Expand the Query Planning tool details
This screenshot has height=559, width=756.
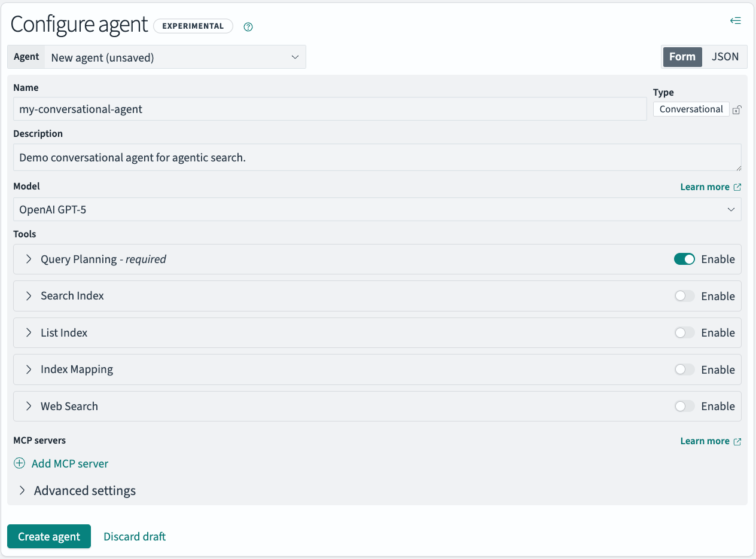(x=28, y=259)
